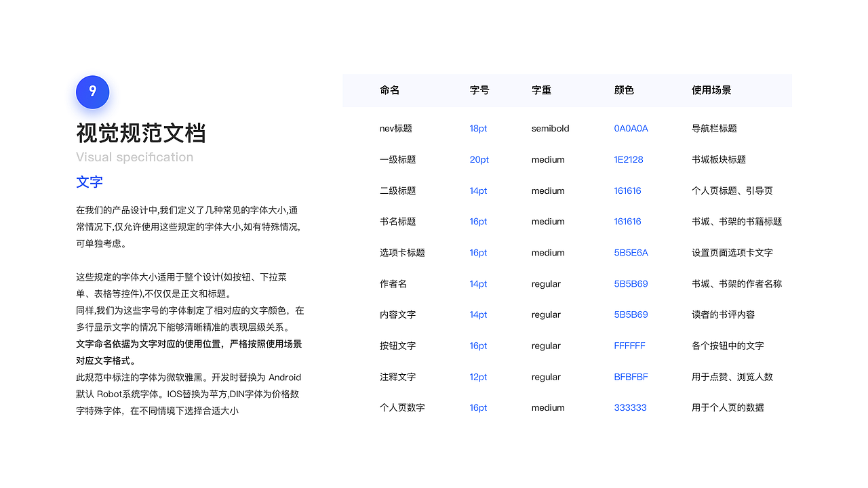Click the bold sentence starting 文字命名依据
The width and height of the screenshot is (868, 488).
pos(189,352)
